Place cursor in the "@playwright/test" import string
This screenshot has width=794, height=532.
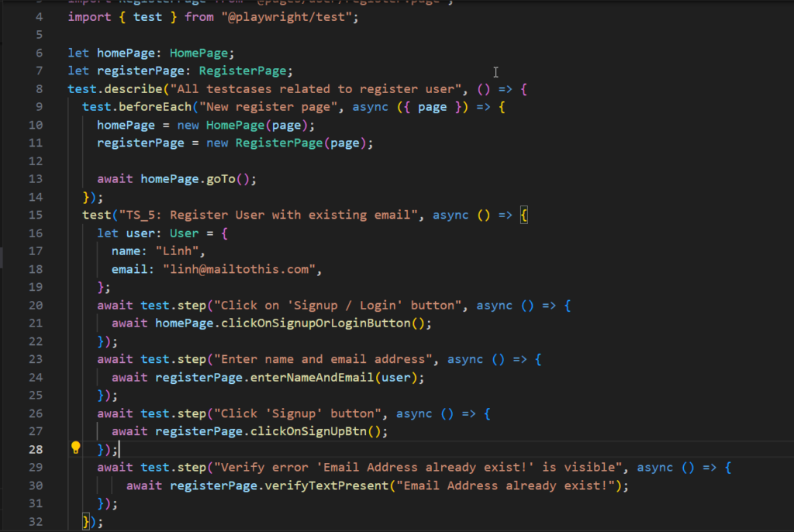click(282, 16)
